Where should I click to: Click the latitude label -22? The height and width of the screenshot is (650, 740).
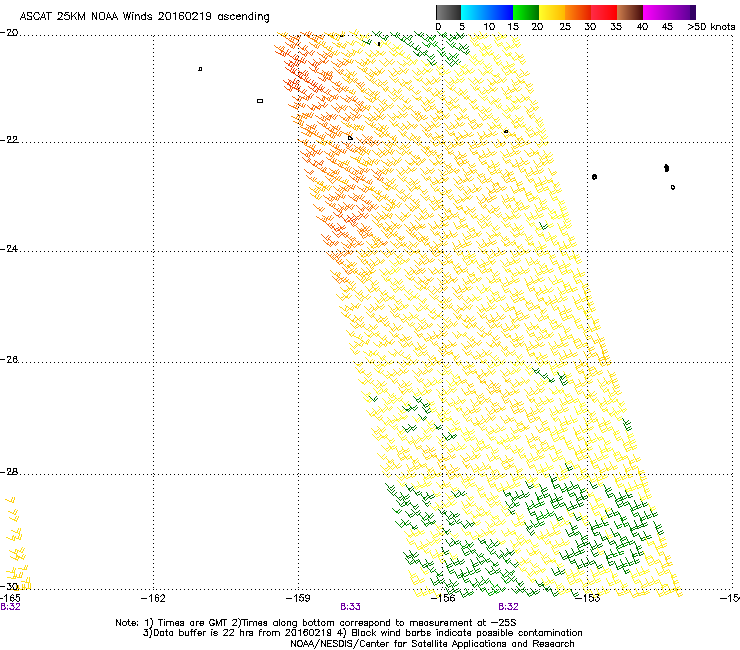click(9, 139)
